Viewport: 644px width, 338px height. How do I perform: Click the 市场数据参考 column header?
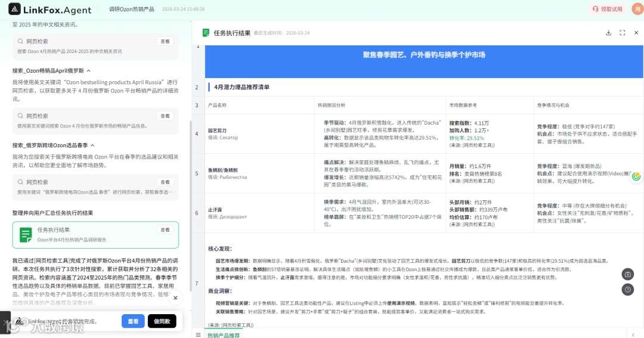(490, 105)
